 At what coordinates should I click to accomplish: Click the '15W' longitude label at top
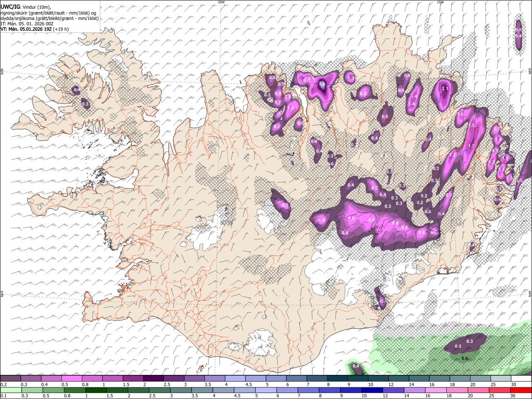tap(440, 2)
